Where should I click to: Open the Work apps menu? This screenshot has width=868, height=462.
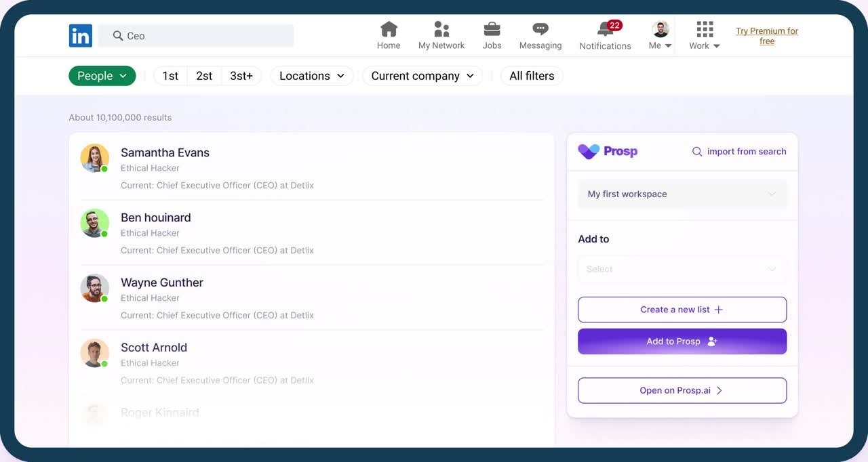click(703, 34)
